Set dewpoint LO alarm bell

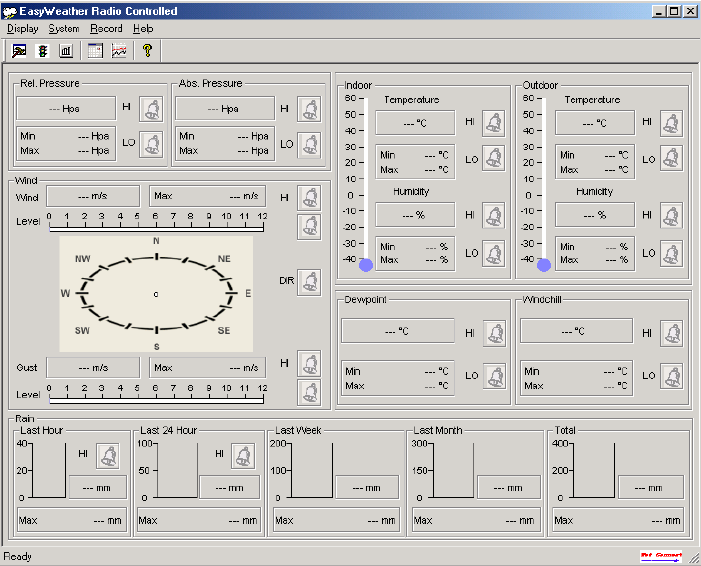495,376
